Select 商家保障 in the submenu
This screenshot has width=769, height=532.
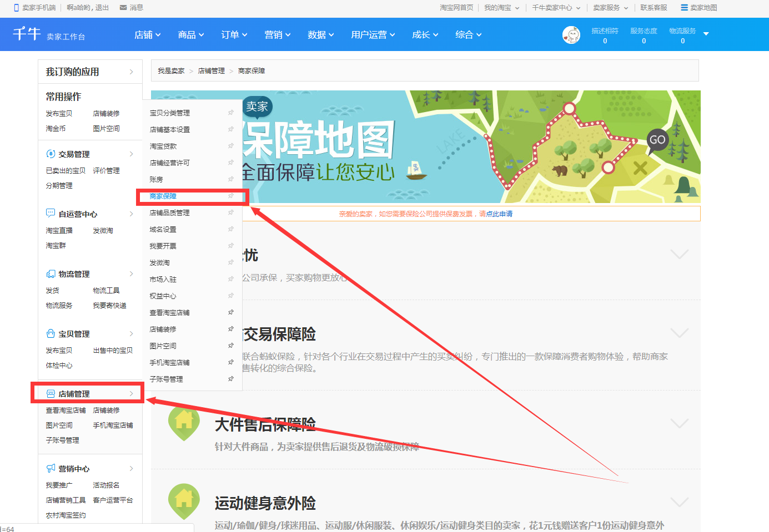pos(163,196)
